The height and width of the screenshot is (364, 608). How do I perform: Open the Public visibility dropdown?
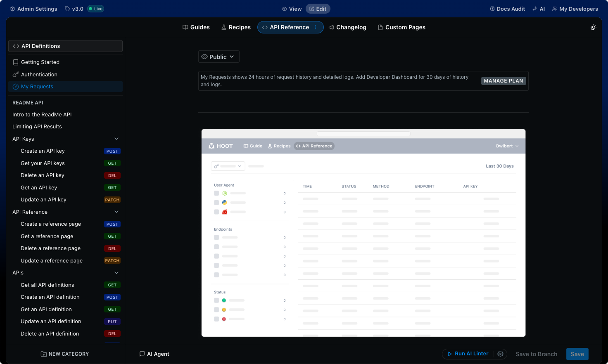[219, 57]
